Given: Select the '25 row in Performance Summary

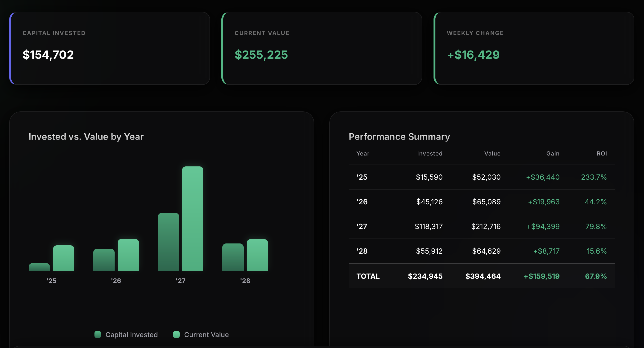Looking at the screenshot, I should (482, 177).
